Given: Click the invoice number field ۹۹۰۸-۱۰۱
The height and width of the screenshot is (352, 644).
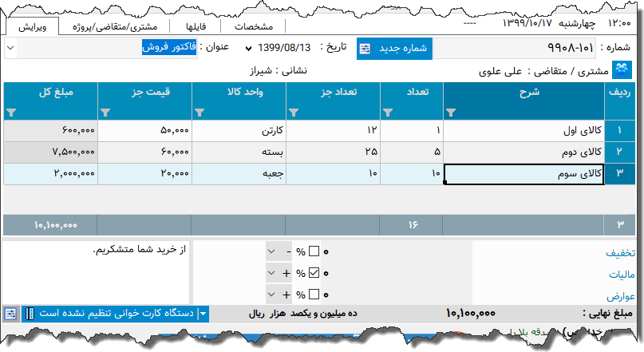Looking at the screenshot, I should [515, 49].
